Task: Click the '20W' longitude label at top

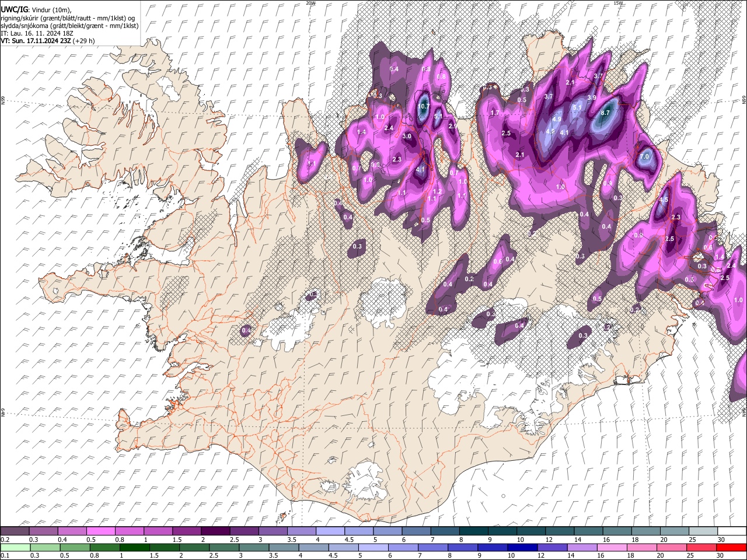Action: 310,3
